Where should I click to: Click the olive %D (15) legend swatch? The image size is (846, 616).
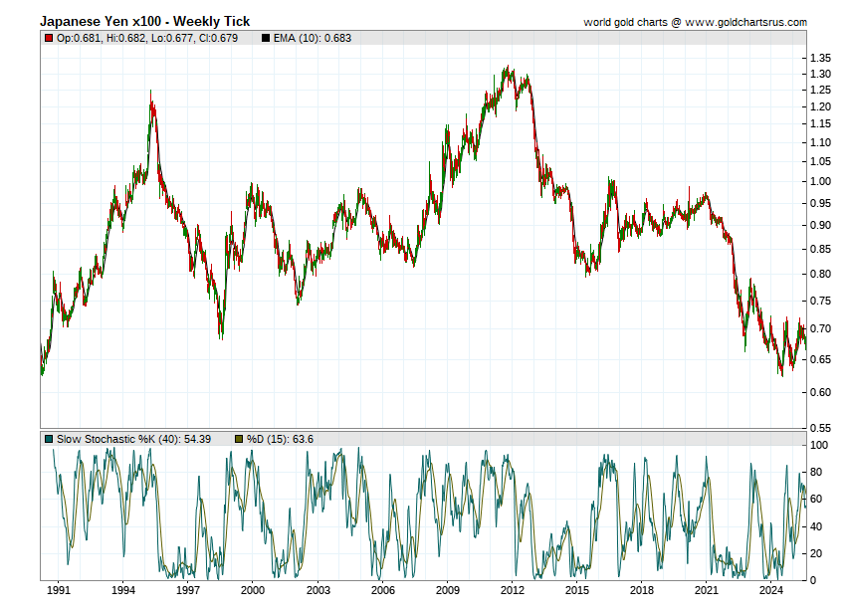pos(238,439)
